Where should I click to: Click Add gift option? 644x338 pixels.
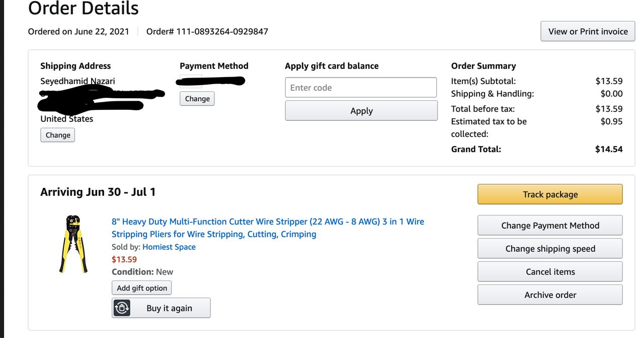pyautogui.click(x=142, y=288)
